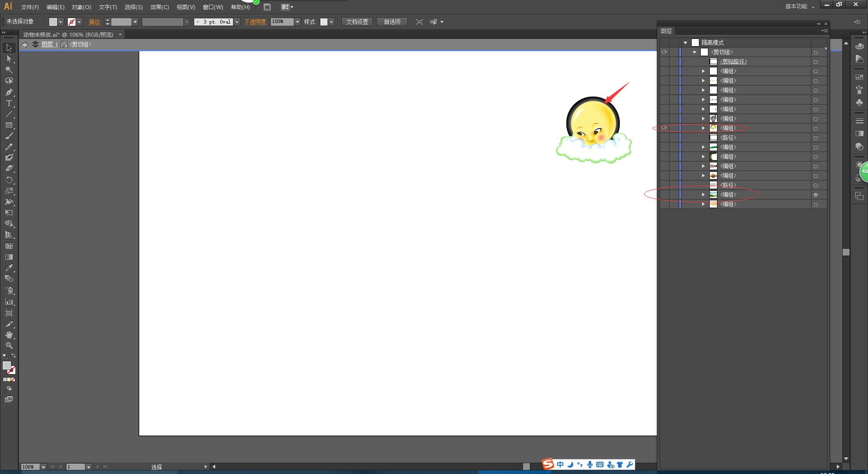
Task: Click the 首选项 button
Action: (x=392, y=22)
